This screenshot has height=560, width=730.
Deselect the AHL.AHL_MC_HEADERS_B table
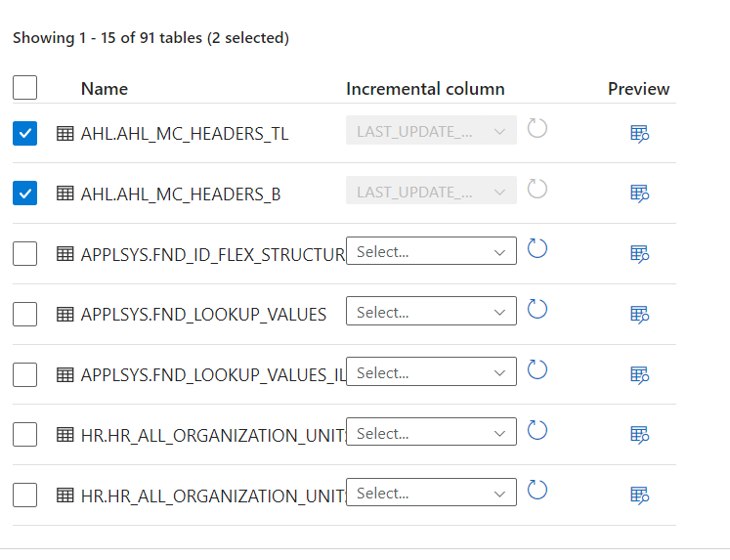click(25, 194)
